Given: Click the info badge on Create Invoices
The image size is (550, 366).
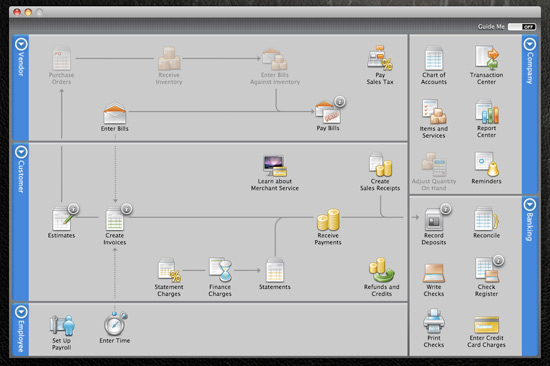Looking at the screenshot, I should [126, 209].
